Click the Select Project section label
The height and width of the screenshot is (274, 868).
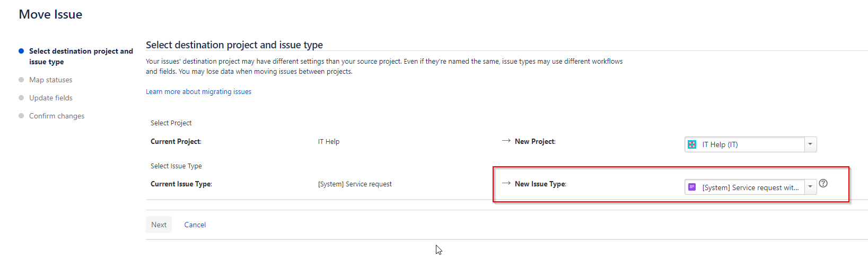coord(171,123)
